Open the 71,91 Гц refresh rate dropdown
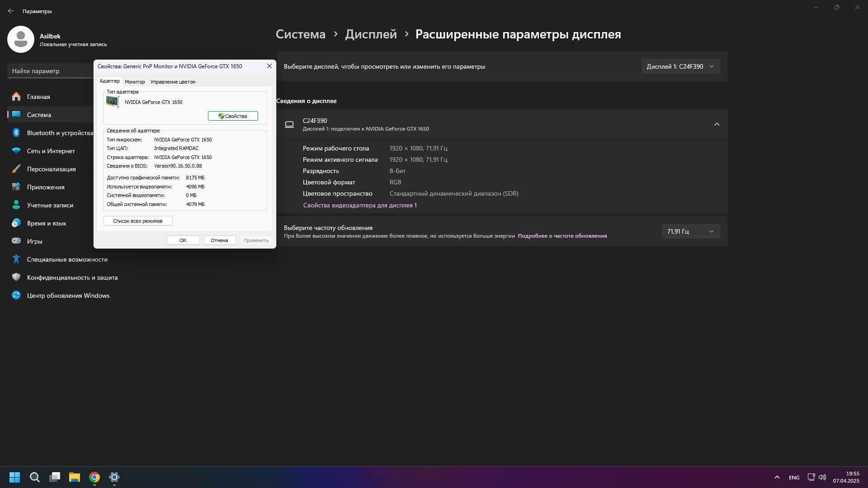The width and height of the screenshot is (868, 488). [691, 231]
